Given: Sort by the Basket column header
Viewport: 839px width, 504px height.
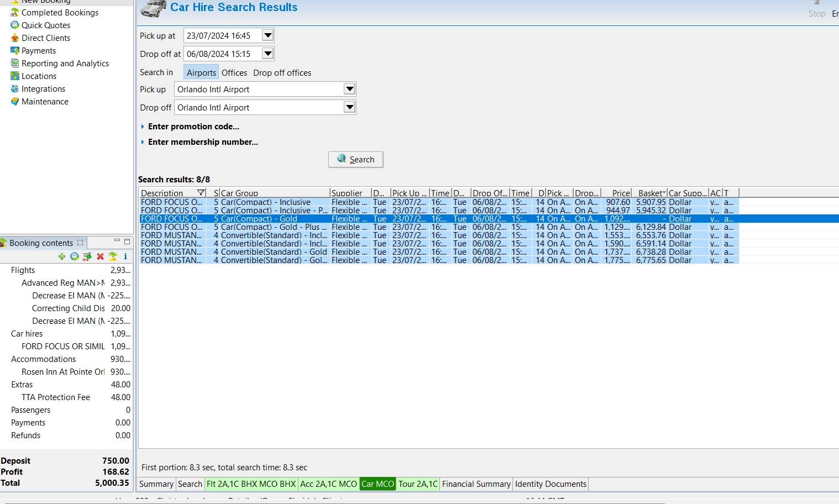Looking at the screenshot, I should [649, 193].
